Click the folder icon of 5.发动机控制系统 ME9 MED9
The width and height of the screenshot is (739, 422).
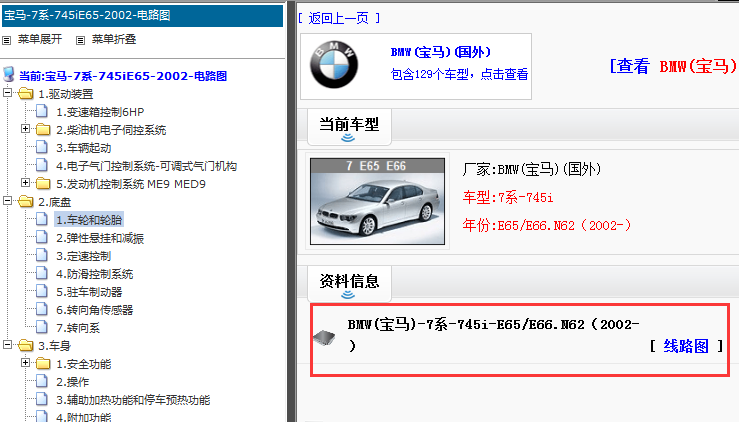click(43, 183)
